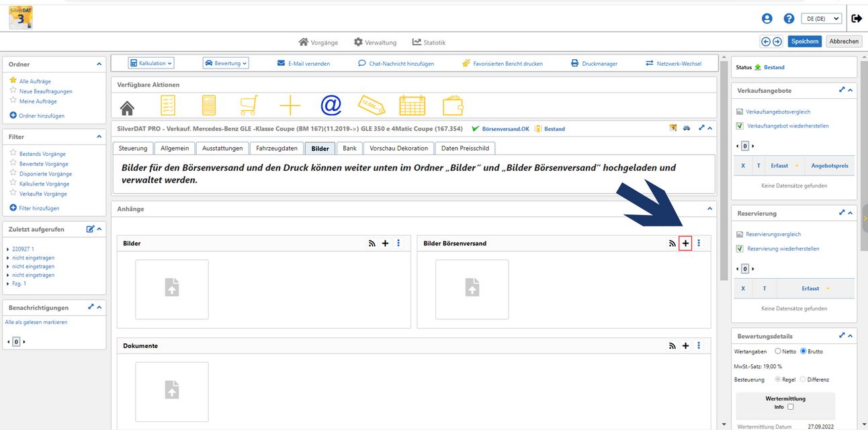
Task: Open the Verwaltung menu
Action: pyautogui.click(x=375, y=42)
